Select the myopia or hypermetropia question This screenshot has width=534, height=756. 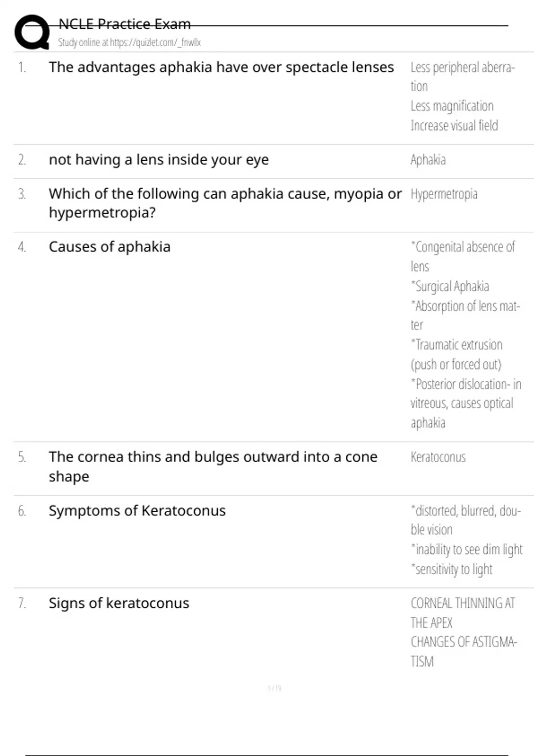coord(225,203)
